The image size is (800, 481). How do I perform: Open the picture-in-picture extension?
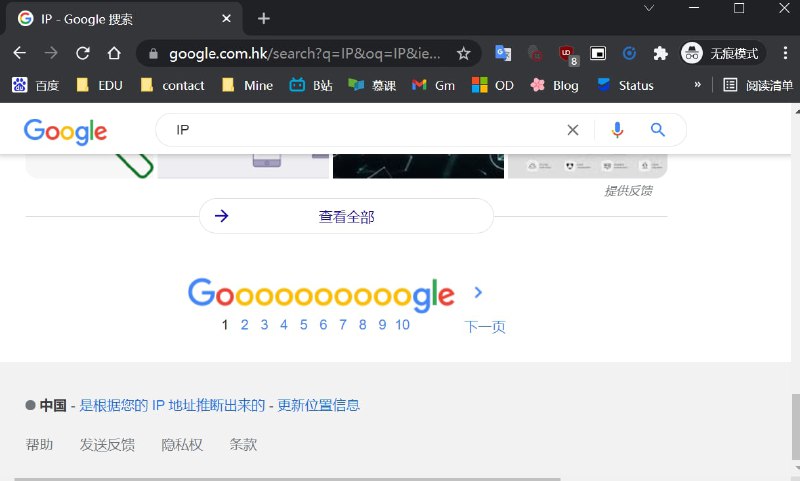tap(598, 53)
